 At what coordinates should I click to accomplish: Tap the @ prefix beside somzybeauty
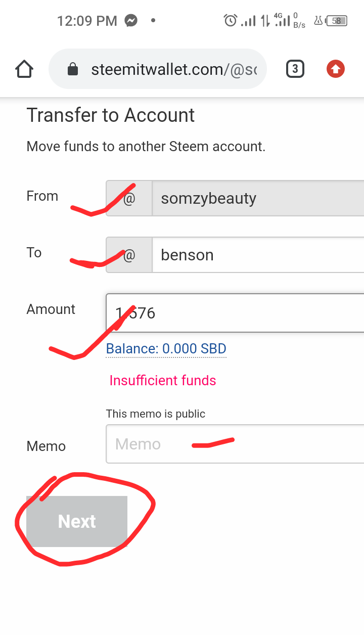pos(129,198)
